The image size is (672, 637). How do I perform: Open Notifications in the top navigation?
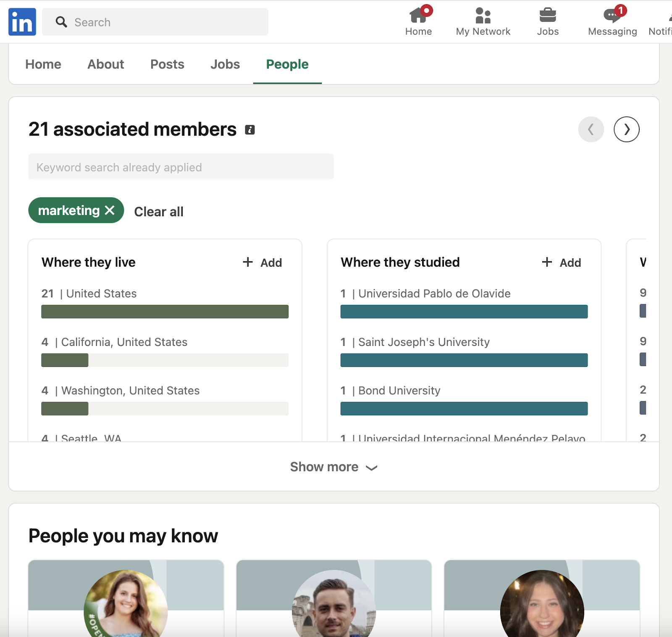(660, 22)
